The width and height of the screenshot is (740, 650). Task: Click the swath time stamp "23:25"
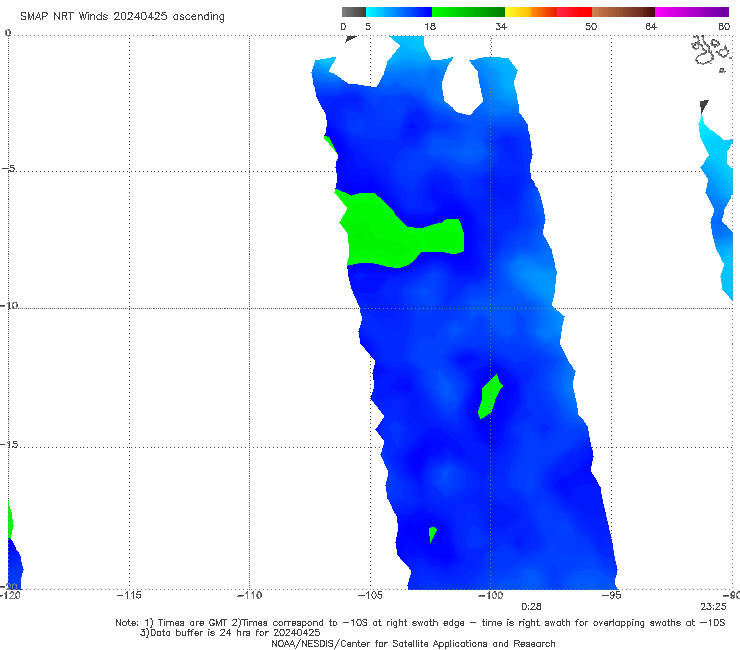point(713,607)
